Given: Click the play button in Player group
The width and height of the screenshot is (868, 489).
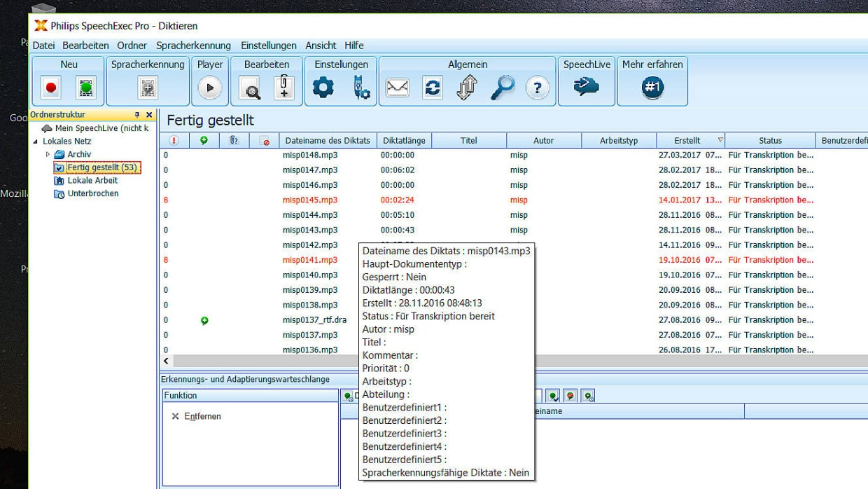Looking at the screenshot, I should point(209,88).
